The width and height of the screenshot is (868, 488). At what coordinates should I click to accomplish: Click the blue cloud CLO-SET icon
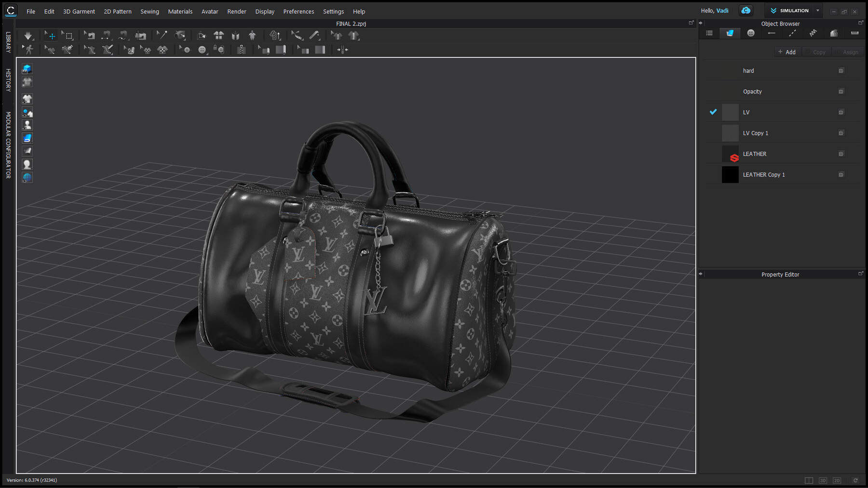click(746, 11)
